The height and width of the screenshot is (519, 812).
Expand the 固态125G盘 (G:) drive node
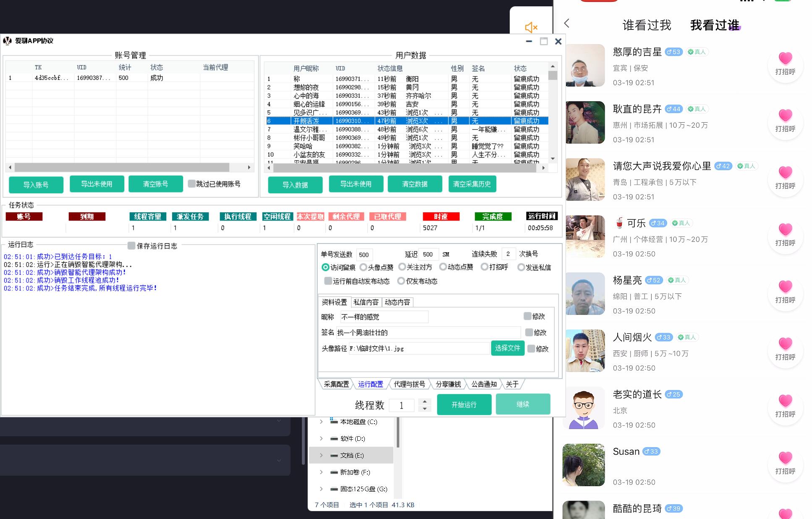coord(321,489)
